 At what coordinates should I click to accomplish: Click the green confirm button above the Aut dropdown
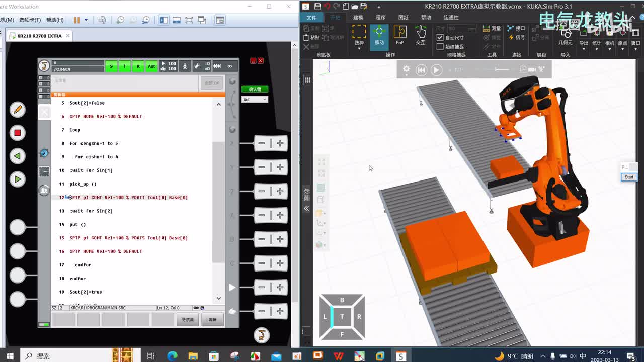click(x=255, y=89)
